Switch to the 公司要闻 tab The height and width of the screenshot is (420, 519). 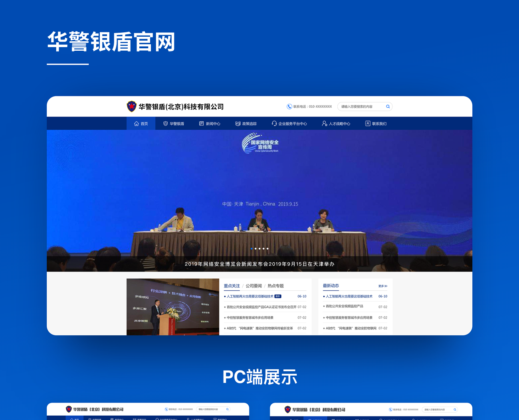click(254, 286)
